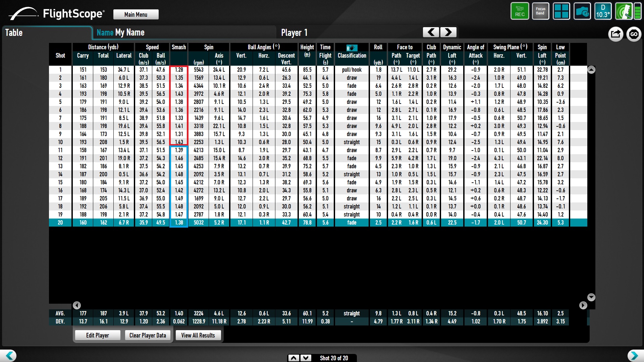The image size is (644, 362).
Task: Switch to previous player with left arrow
Action: (431, 32)
